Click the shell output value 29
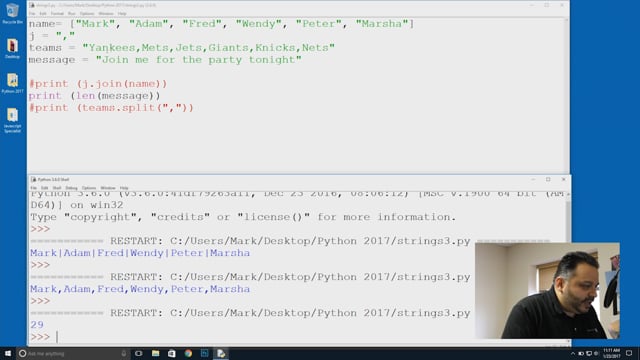The image size is (640, 360). coord(37,325)
